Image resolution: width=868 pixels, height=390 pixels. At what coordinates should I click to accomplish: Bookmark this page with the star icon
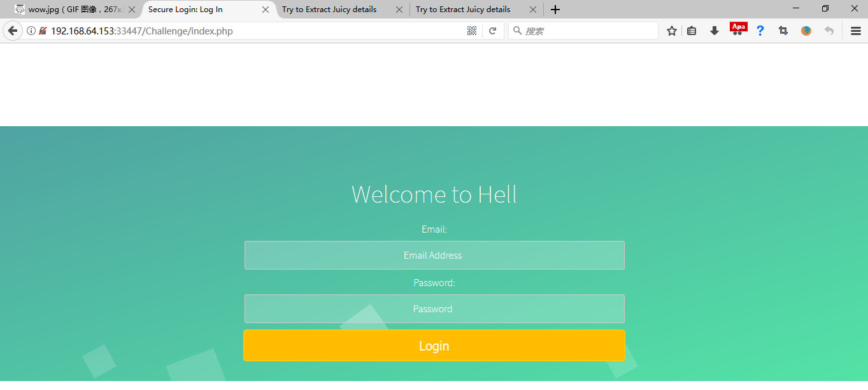(671, 31)
